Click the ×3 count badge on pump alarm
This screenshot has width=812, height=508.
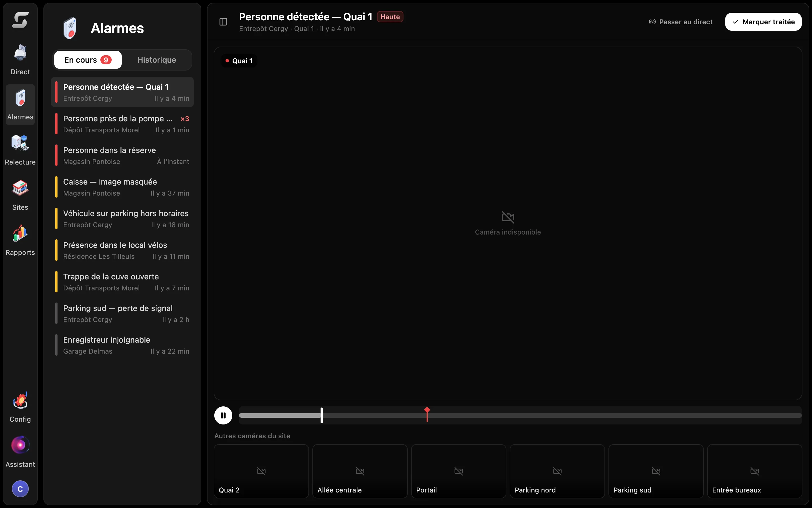[185, 119]
